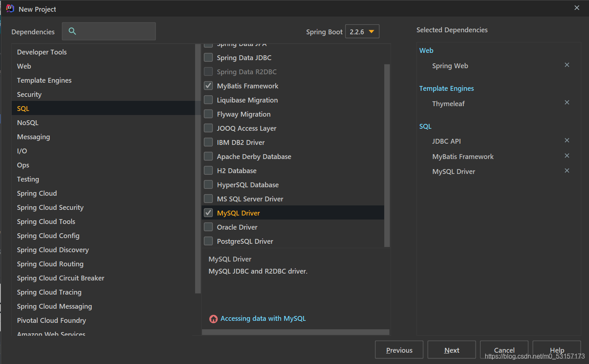589x364 pixels.
Task: Open the Accessing data with MySQL link
Action: tap(263, 319)
